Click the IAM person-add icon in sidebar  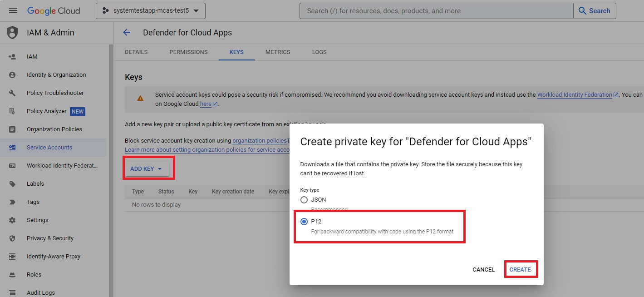tap(12, 57)
